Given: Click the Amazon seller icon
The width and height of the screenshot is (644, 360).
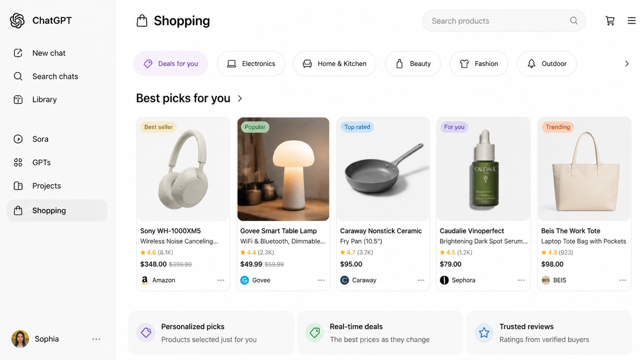Looking at the screenshot, I should 145,280.
